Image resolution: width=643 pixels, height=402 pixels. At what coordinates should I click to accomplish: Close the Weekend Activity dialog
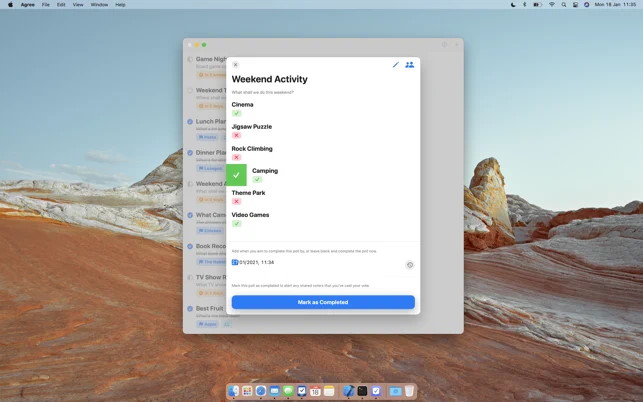pyautogui.click(x=235, y=65)
